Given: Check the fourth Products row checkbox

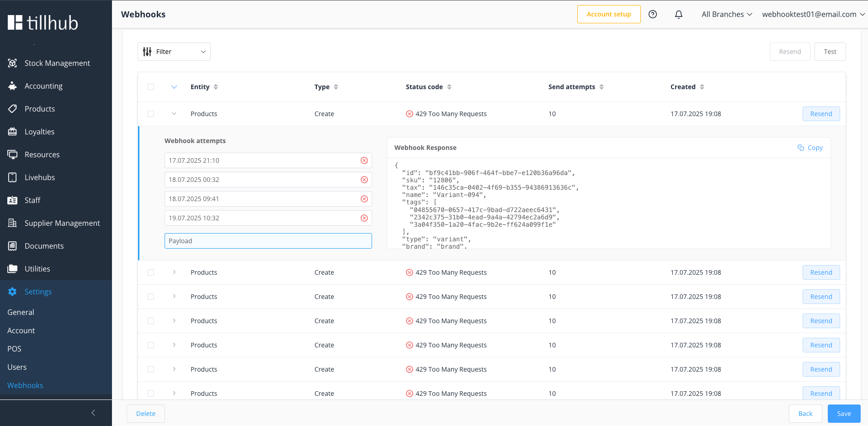Looking at the screenshot, I should 151,321.
